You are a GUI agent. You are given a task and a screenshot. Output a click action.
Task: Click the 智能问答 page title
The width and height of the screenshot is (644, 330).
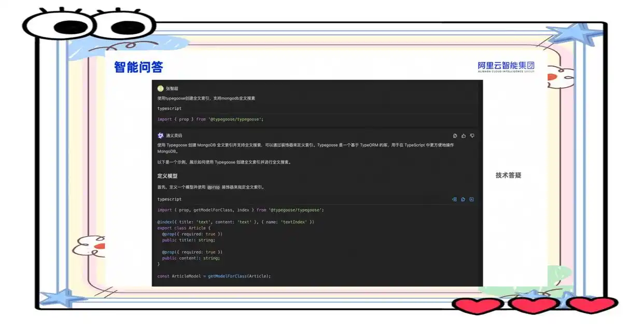137,66
